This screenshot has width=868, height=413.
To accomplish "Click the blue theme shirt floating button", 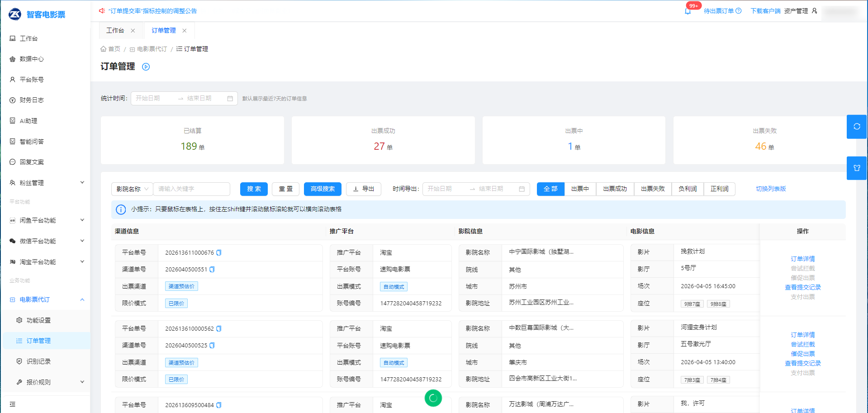I will pos(857,168).
